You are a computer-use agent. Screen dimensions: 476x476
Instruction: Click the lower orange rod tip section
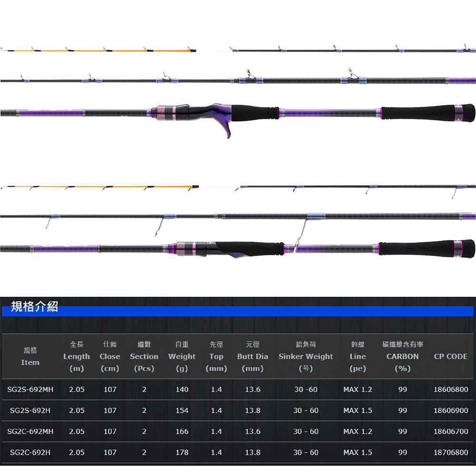[99, 187]
